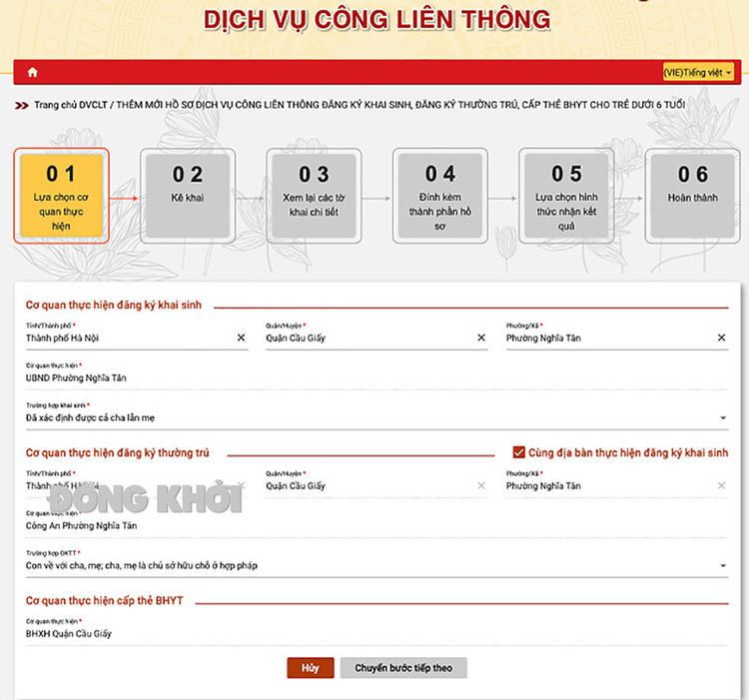749x700 pixels.
Task: Select step 01 Lựa chọn cơ quan thực hiện
Action: click(62, 196)
